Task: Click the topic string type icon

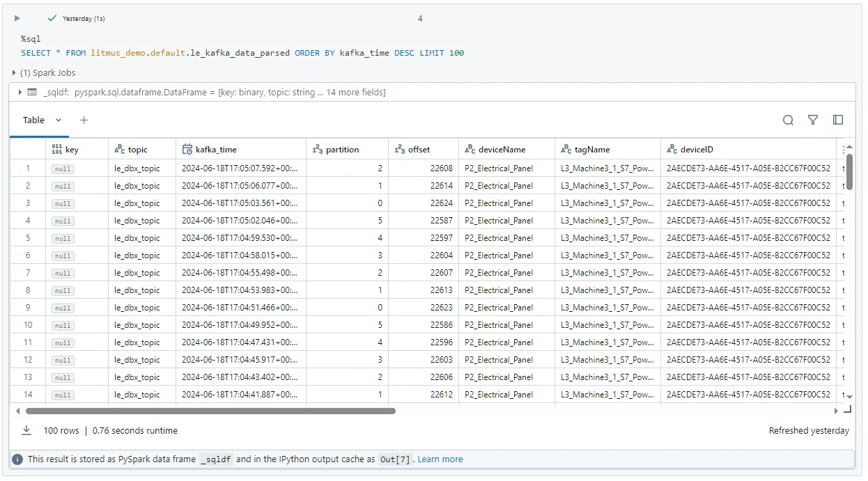Action: [x=119, y=149]
